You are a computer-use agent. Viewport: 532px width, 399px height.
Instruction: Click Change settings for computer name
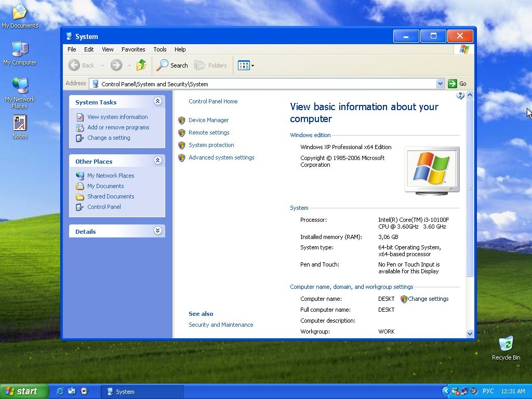[x=428, y=299]
